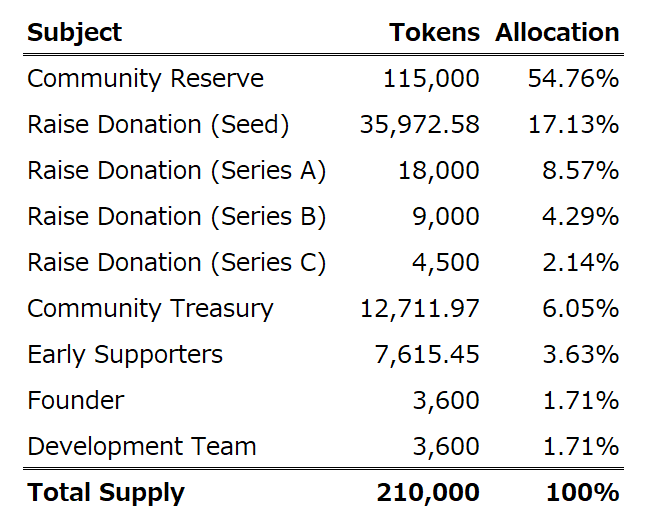Click Raise Donation (Series A) label
The image size is (653, 520).
[x=176, y=171]
